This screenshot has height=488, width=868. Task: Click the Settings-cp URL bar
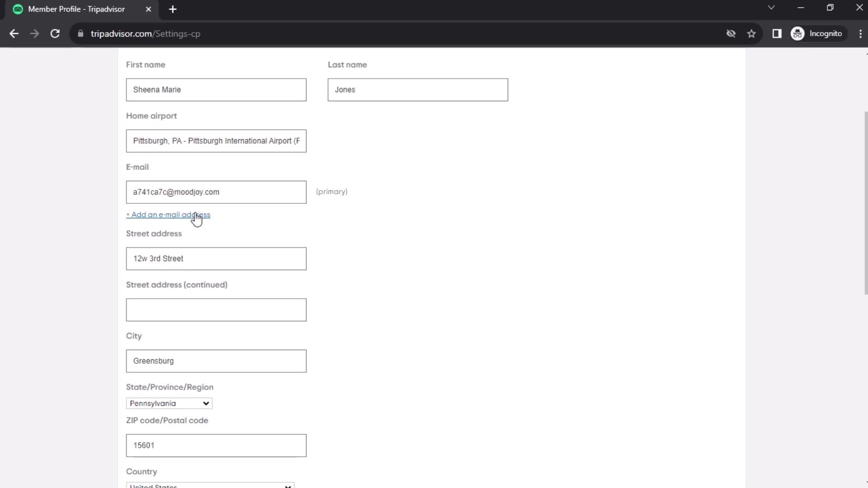pyautogui.click(x=146, y=34)
